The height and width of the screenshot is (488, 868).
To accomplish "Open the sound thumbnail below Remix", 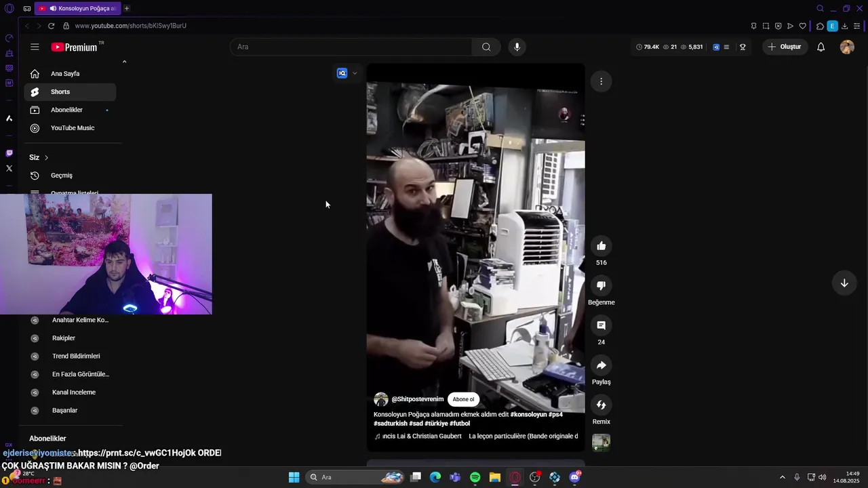I will coord(601,443).
